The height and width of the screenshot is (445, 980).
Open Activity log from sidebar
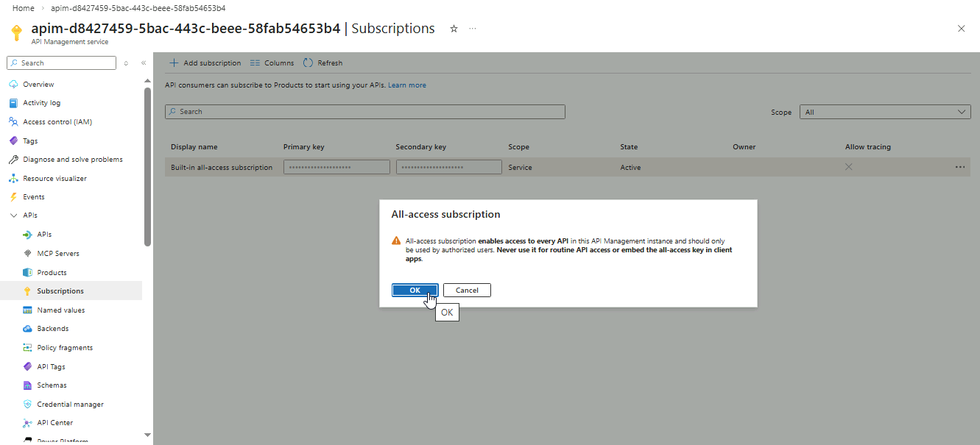point(41,103)
